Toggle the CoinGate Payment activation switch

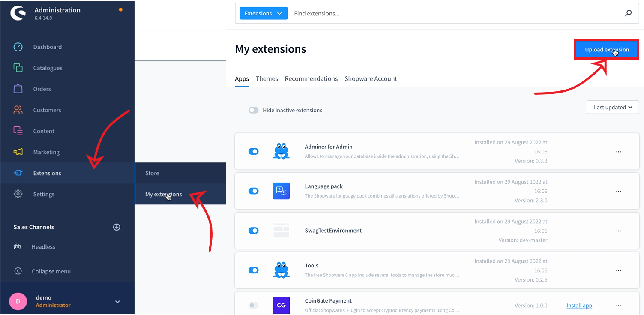(254, 305)
